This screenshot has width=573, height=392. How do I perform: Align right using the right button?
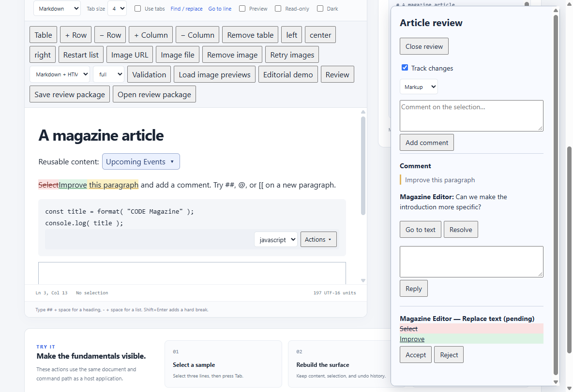click(x=43, y=55)
